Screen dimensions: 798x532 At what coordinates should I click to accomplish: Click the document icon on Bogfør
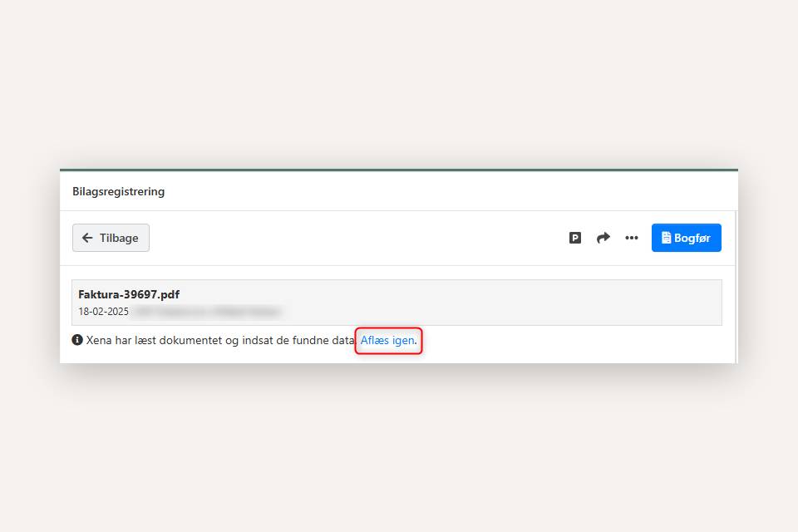666,238
